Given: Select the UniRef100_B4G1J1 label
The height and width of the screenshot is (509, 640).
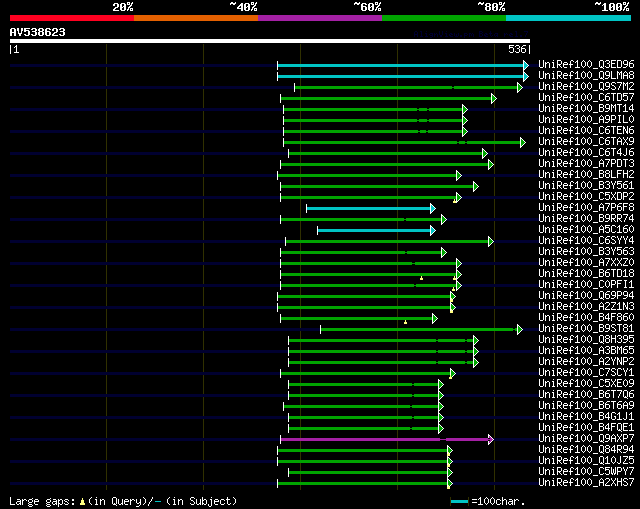Looking at the screenshot, I should coord(586,417).
